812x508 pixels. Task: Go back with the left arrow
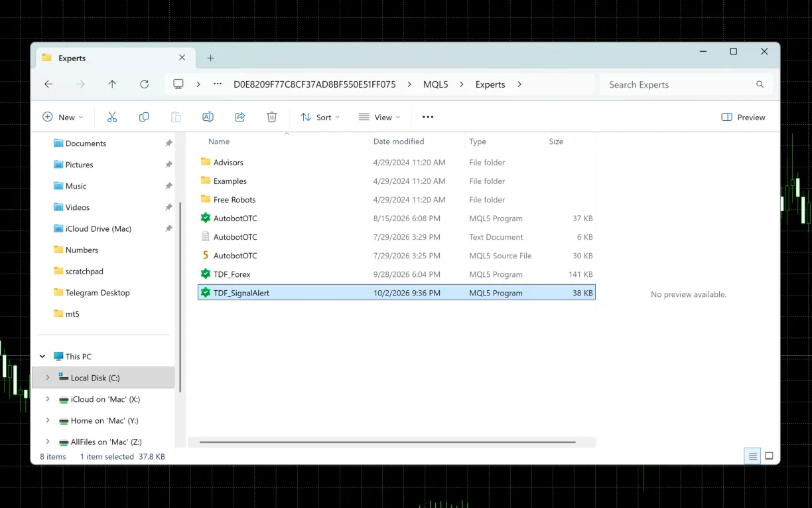[x=48, y=84]
